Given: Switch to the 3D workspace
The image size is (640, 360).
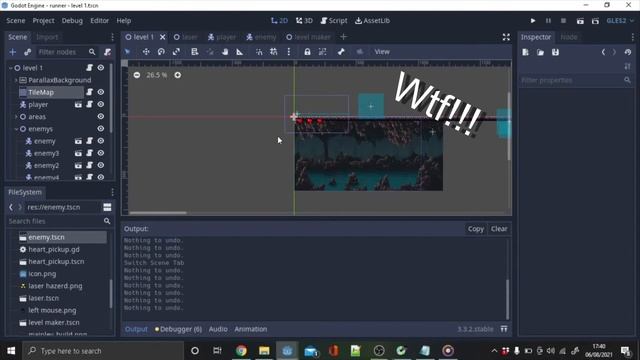Looking at the screenshot, I should pos(304,20).
